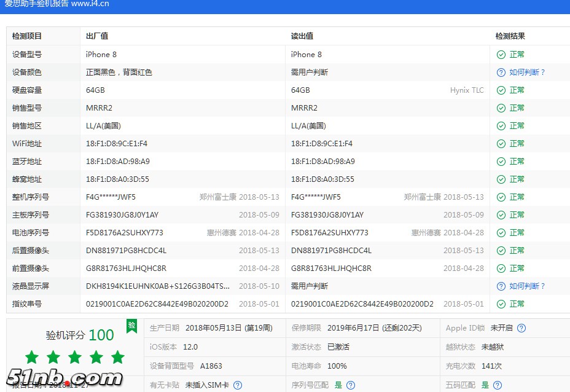
Task: Open the 如何判断 link for 设备颜色
Action: tap(527, 73)
